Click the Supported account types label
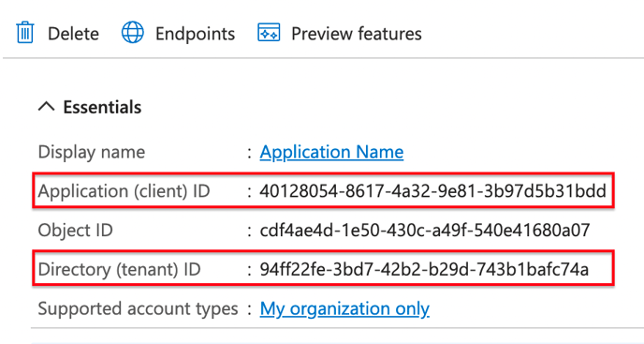 (x=138, y=308)
